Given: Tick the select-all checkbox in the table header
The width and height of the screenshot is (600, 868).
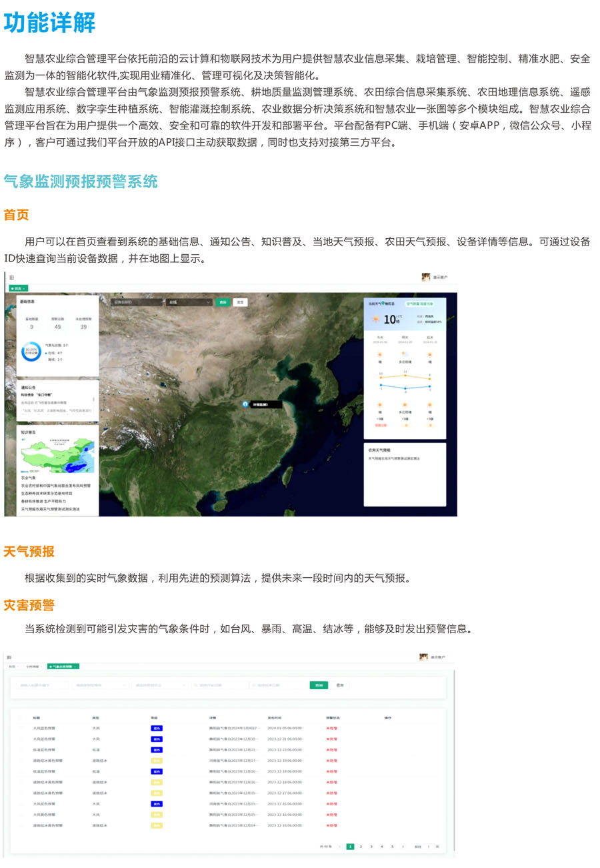Looking at the screenshot, I should click(x=20, y=718).
